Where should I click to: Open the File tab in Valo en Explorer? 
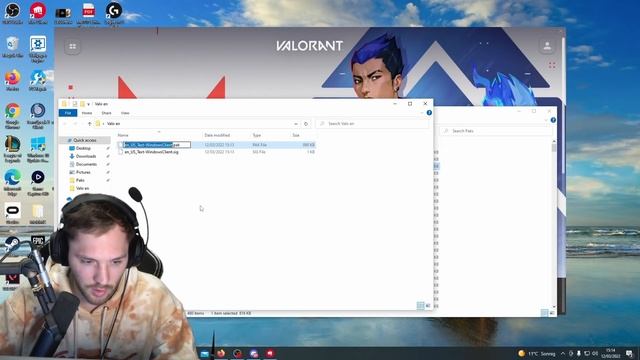click(x=68, y=113)
